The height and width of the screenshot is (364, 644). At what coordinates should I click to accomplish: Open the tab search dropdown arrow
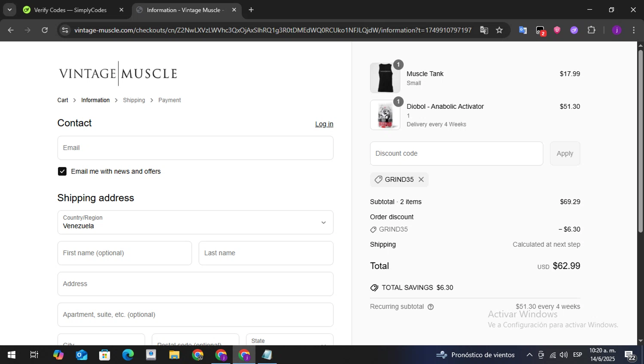point(9,10)
